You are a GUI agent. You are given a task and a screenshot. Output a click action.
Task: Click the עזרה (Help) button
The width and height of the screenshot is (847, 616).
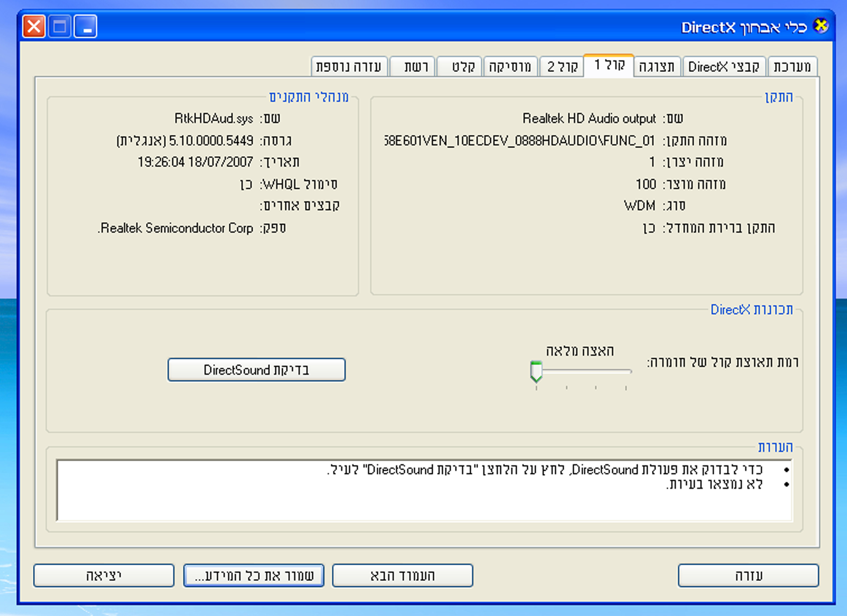point(749,575)
